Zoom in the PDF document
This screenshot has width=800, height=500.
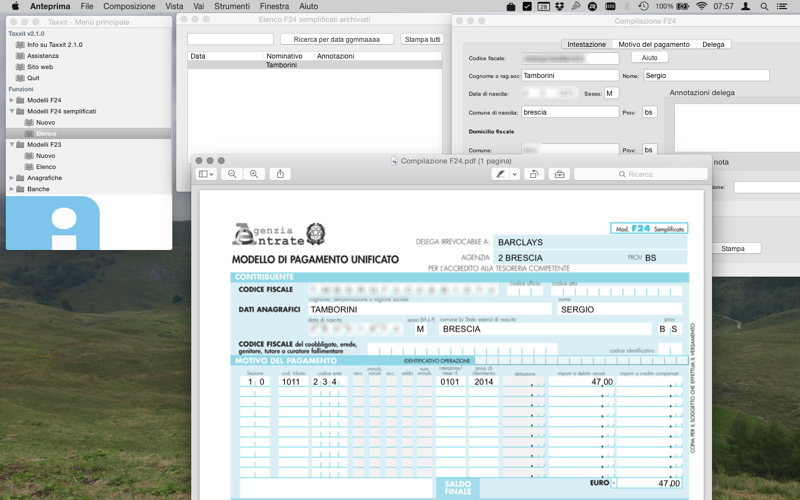pyautogui.click(x=254, y=174)
